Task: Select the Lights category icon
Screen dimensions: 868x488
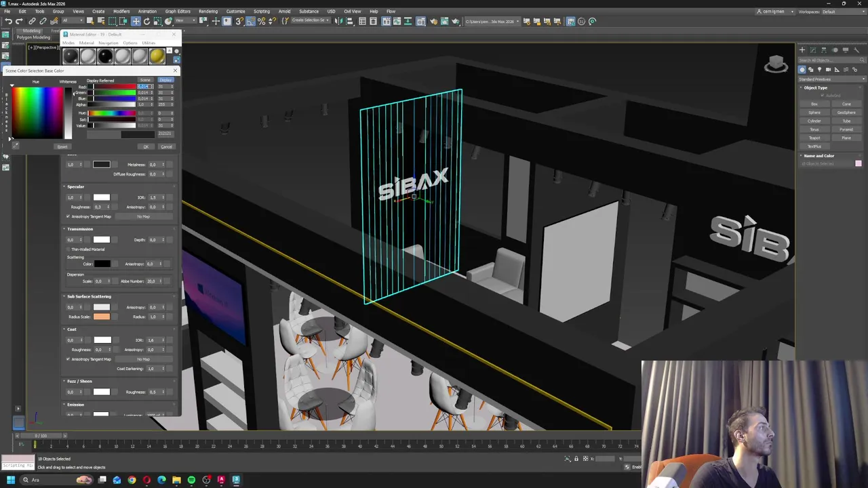Action: [x=820, y=69]
